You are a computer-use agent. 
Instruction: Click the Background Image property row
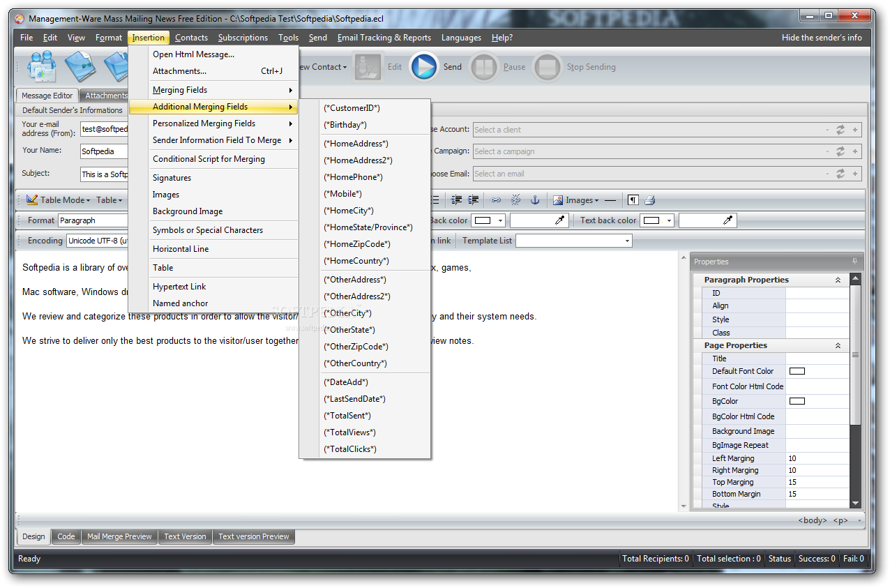[776, 431]
